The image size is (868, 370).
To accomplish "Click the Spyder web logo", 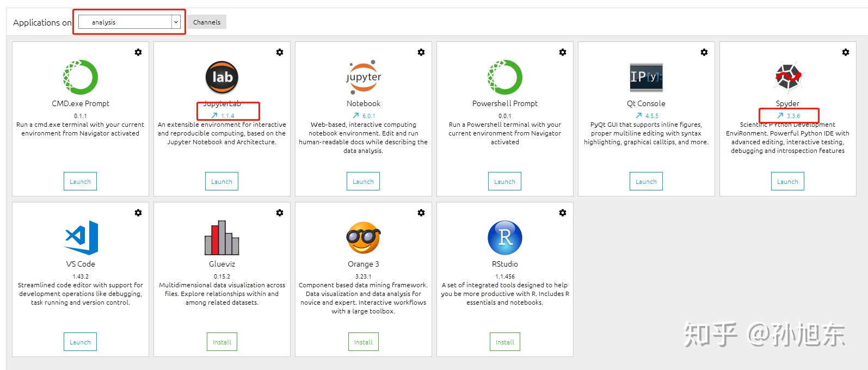I will pos(788,77).
